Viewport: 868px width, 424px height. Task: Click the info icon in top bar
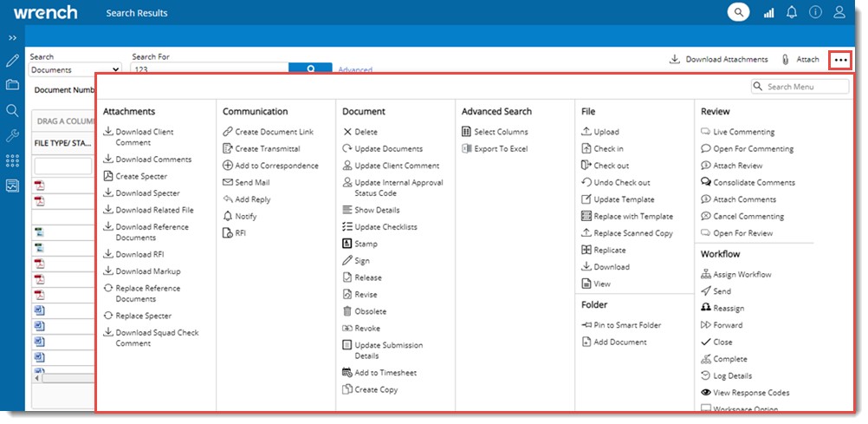tap(815, 12)
